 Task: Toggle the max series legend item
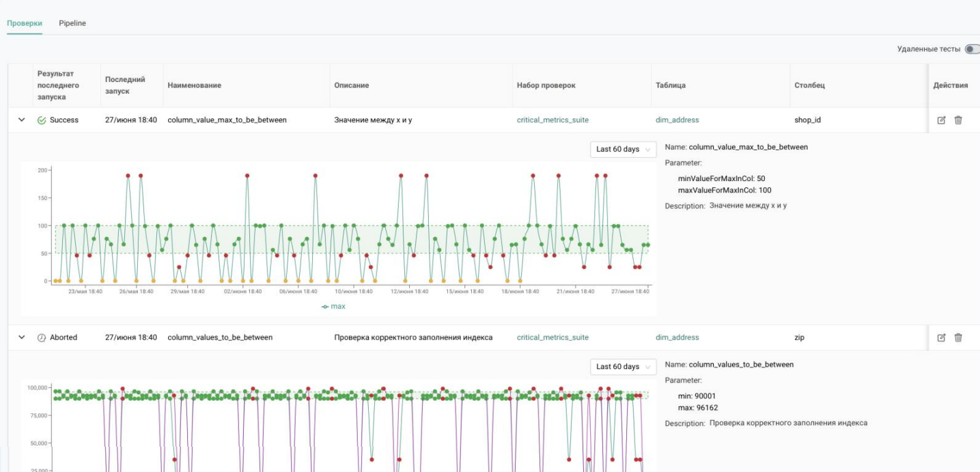tap(333, 307)
